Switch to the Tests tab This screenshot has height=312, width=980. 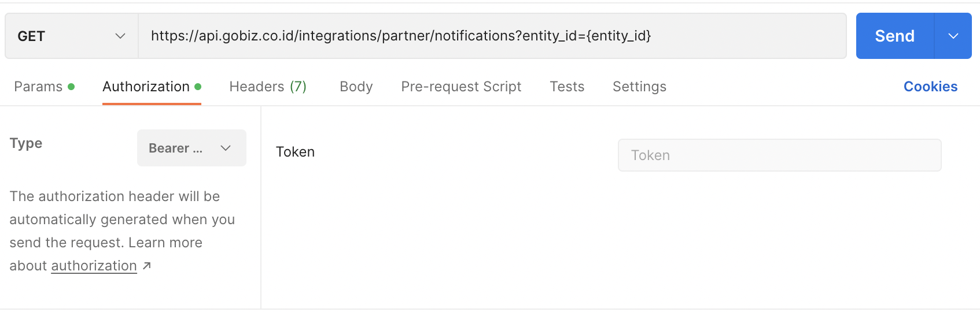click(567, 87)
